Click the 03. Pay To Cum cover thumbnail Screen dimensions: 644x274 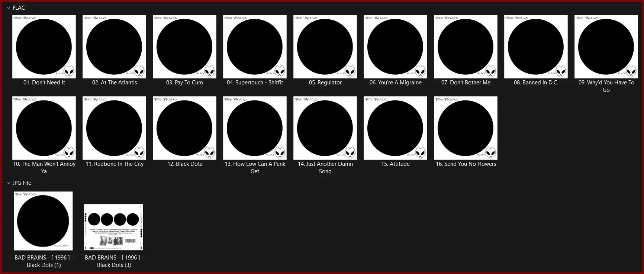[x=184, y=46]
